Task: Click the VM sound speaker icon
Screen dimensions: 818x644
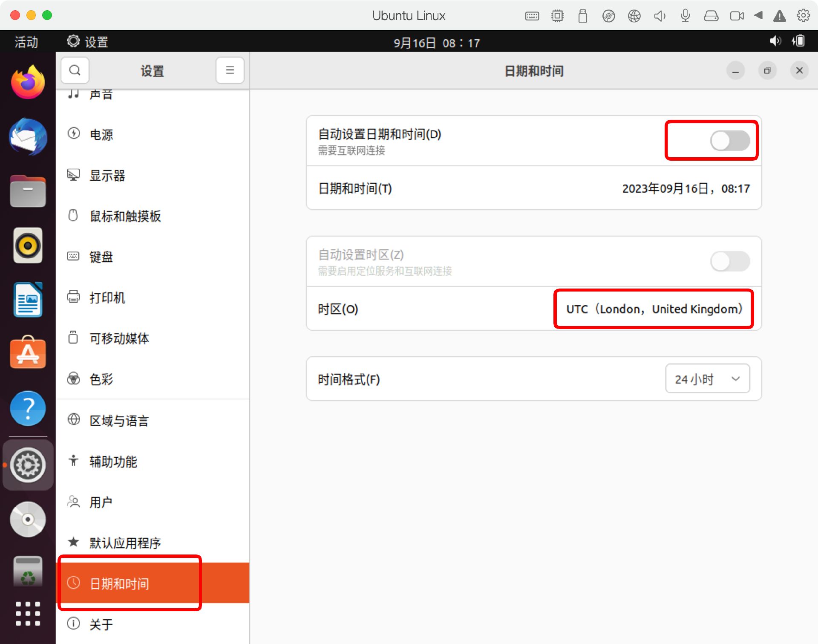Action: coord(660,16)
